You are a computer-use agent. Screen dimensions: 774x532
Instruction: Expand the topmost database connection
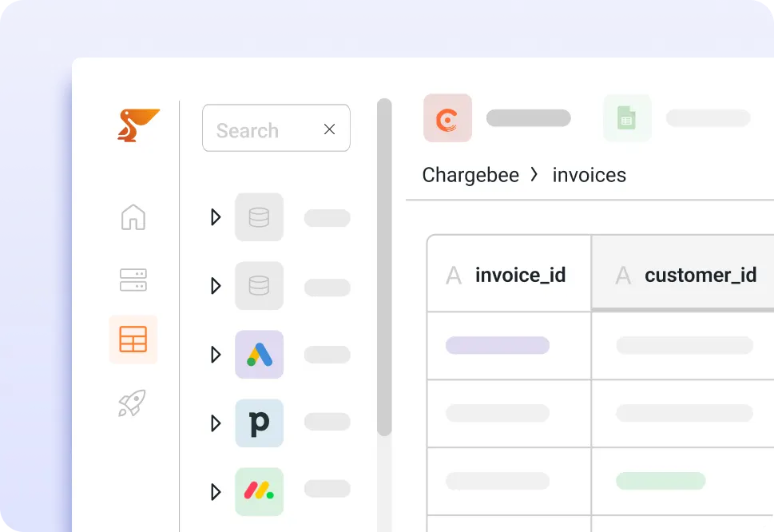(215, 216)
